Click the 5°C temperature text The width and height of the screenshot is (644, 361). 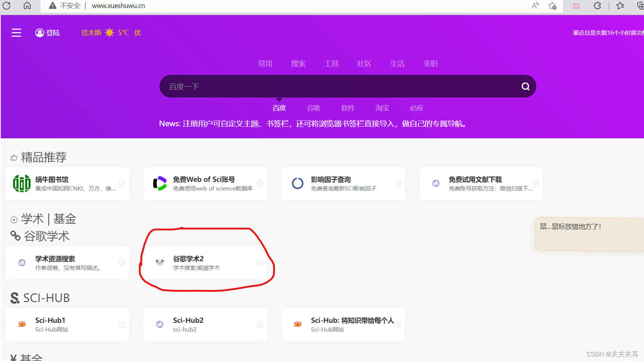(123, 33)
